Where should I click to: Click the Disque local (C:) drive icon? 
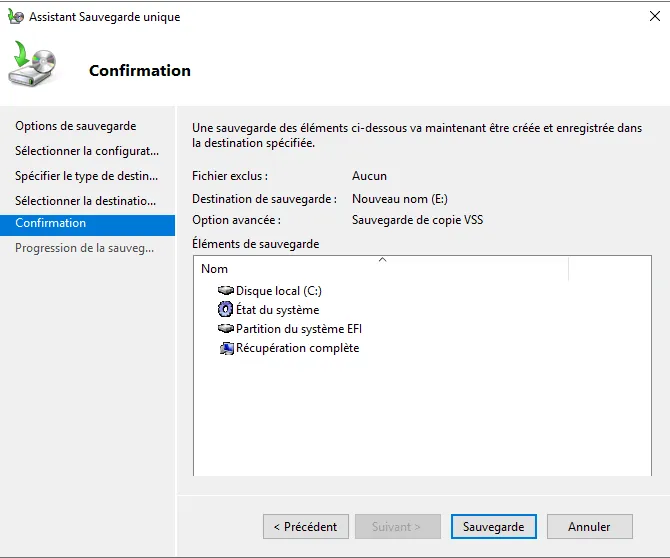click(226, 291)
